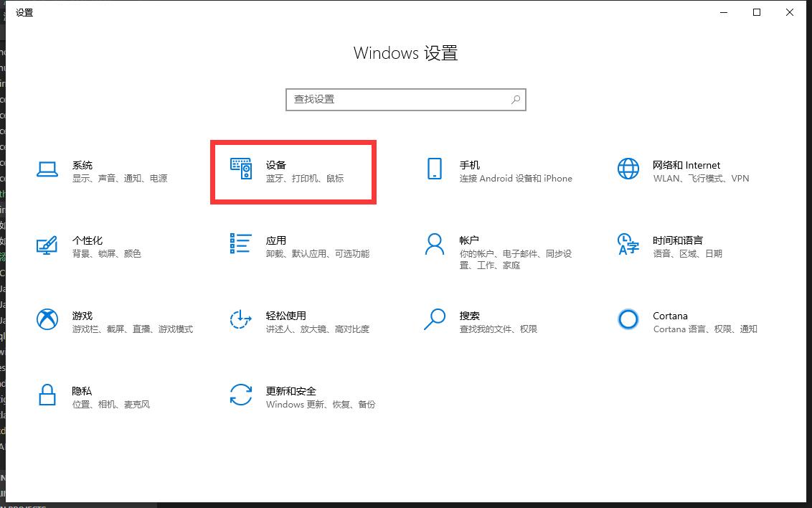Open the Apps (应用) list icon
Screen dimensions: 812x508
coord(241,243)
